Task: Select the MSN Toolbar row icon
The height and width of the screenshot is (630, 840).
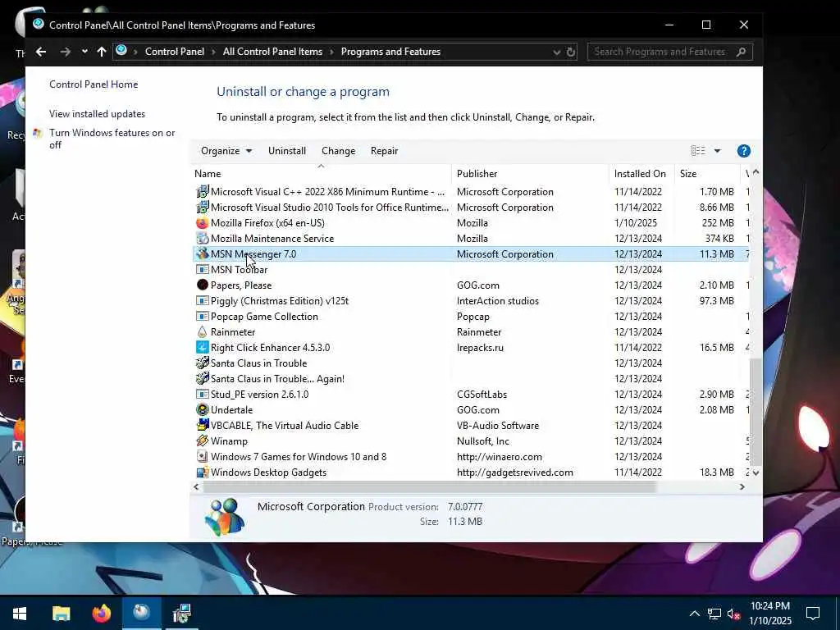Action: (202, 269)
